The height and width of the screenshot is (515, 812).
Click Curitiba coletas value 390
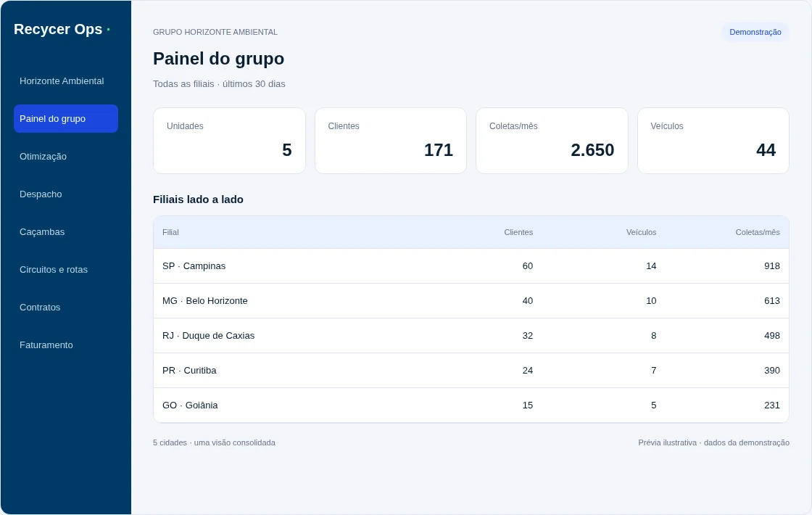772,371
